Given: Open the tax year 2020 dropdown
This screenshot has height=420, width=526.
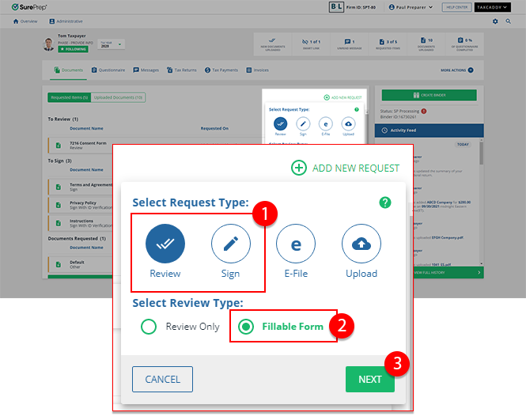Looking at the screenshot, I should click(112, 44).
